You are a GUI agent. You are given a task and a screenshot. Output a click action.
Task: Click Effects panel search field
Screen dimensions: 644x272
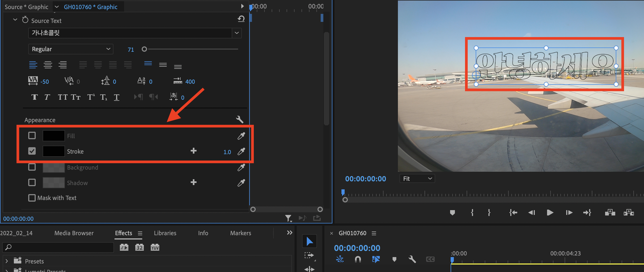click(58, 247)
